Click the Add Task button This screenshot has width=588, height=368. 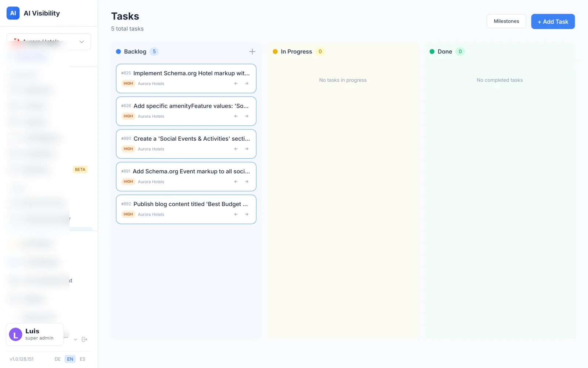(x=553, y=22)
